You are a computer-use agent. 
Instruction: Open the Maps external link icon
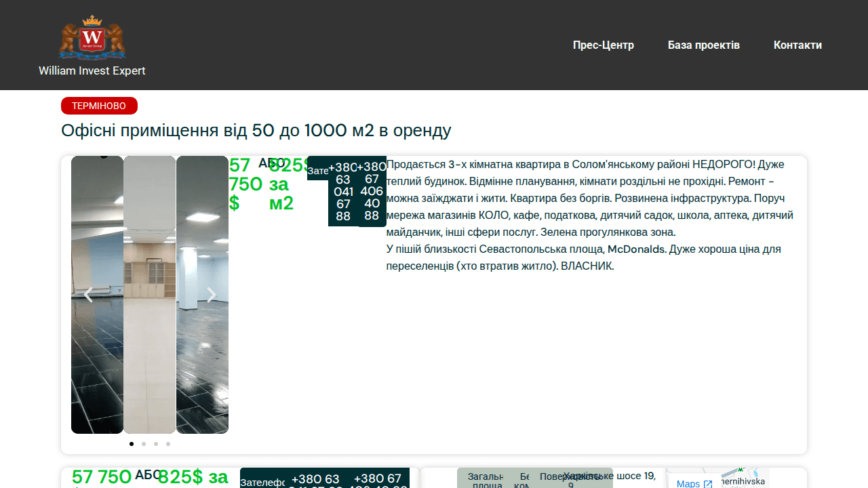[708, 483]
